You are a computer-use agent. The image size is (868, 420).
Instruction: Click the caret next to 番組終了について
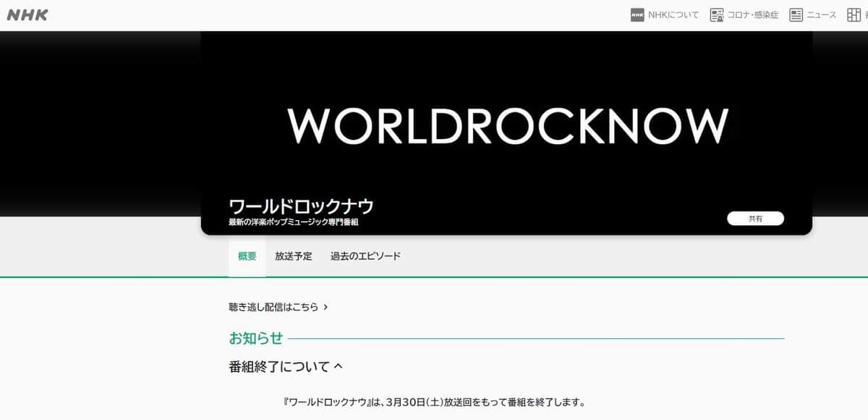(x=338, y=366)
